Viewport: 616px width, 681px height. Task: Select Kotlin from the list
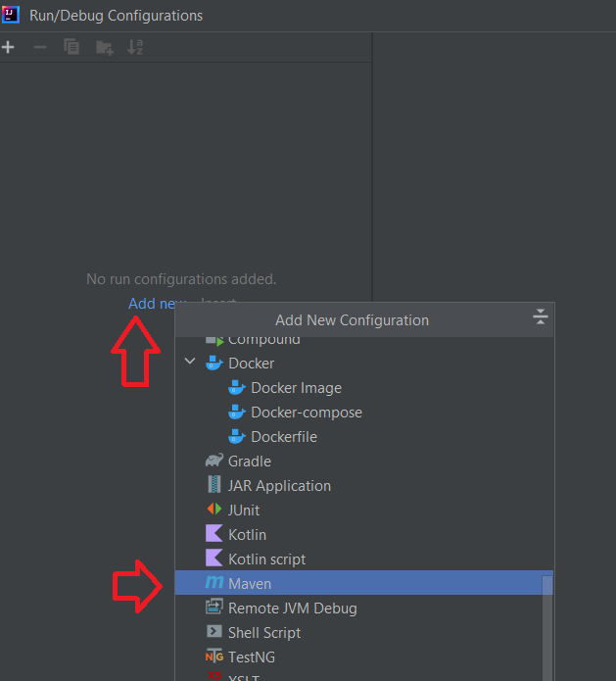click(x=364, y=535)
